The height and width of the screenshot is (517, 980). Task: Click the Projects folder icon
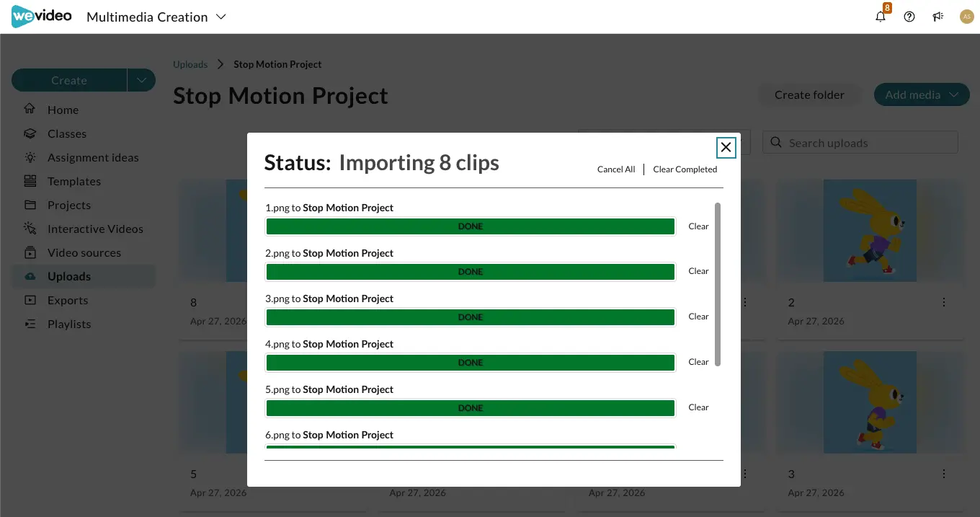30,205
